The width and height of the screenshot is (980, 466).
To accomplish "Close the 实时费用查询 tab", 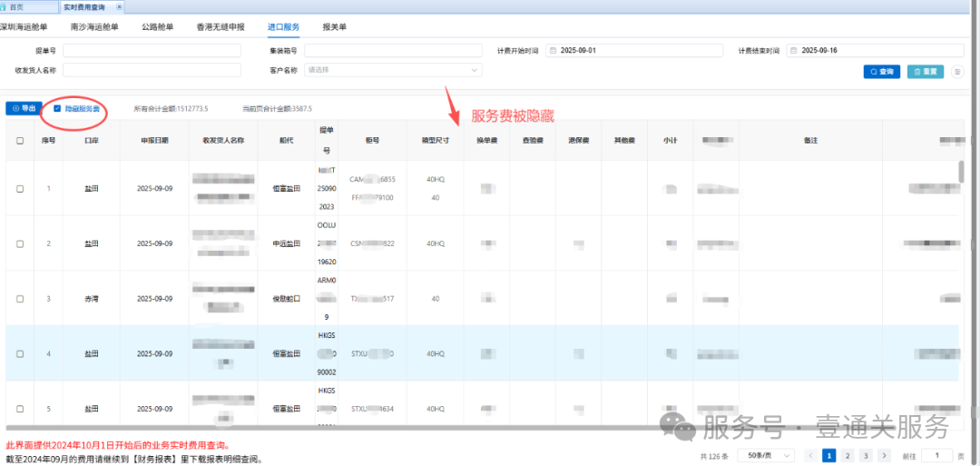I will 119,6.
